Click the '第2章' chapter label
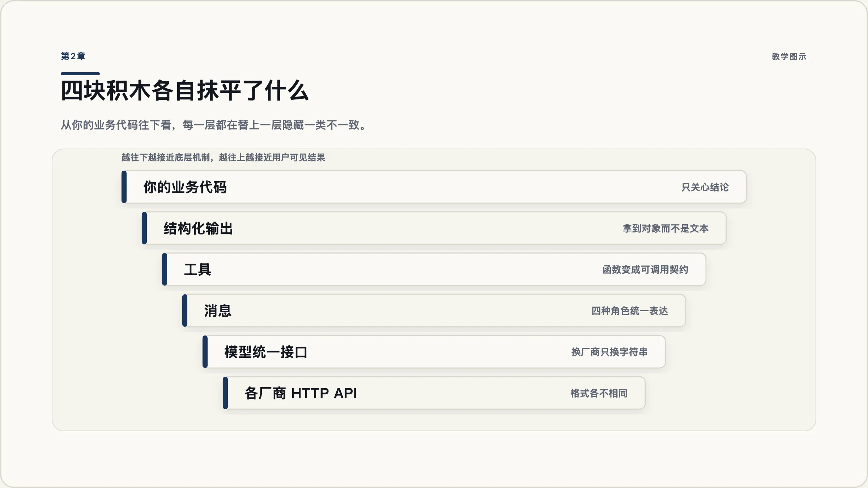The height and width of the screenshot is (488, 868). tap(73, 56)
